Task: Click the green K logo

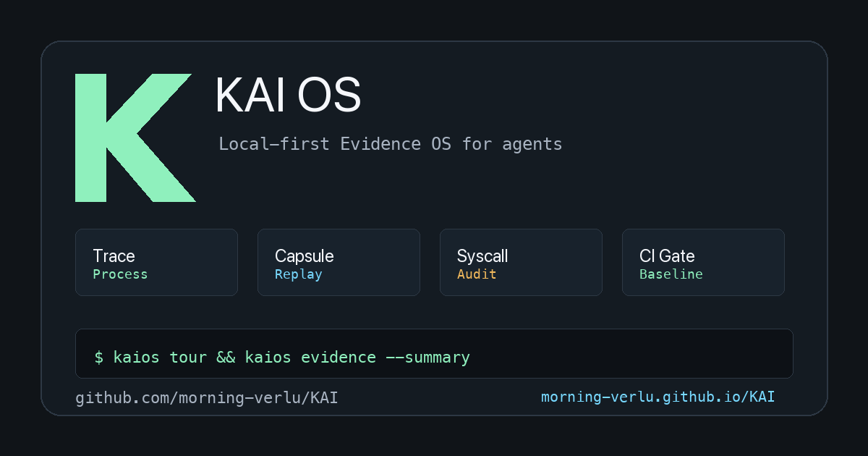Action: 135,138
